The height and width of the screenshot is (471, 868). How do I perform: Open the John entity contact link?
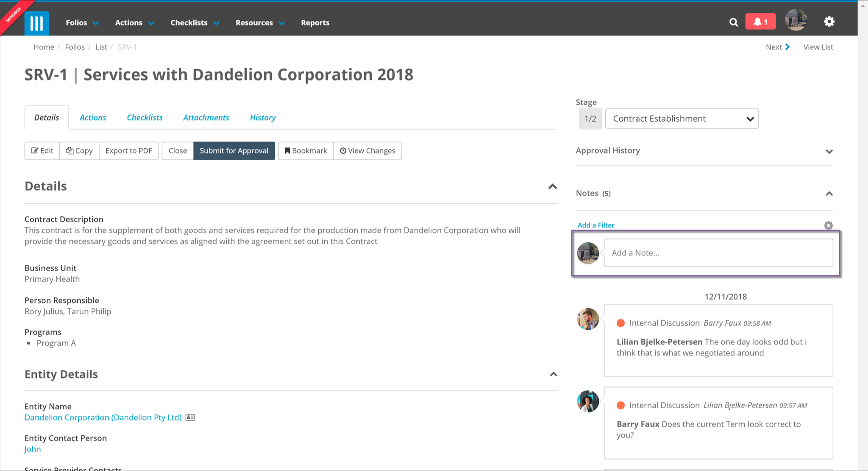coord(32,449)
